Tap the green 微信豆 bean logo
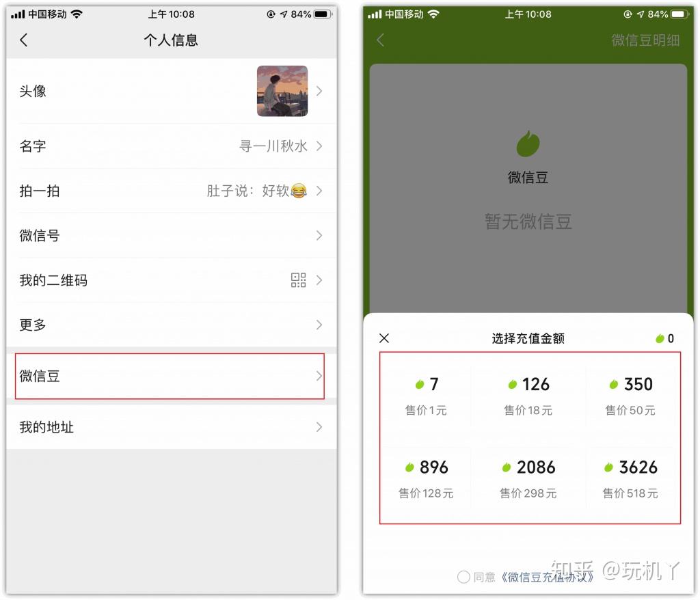The image size is (700, 600). (528, 144)
